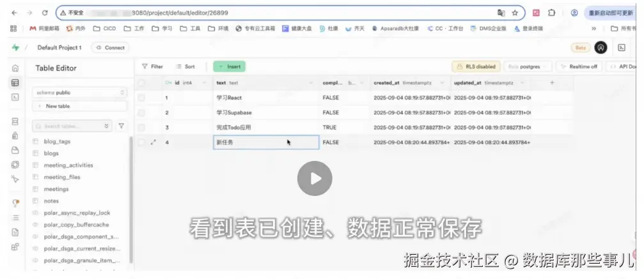Open the text column header chevron

pyautogui.click(x=311, y=83)
